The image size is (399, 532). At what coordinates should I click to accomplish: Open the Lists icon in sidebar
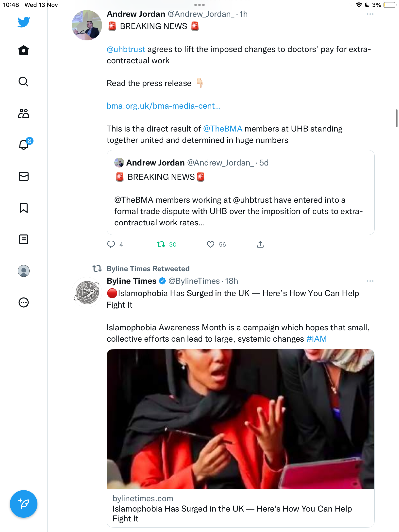(x=24, y=239)
